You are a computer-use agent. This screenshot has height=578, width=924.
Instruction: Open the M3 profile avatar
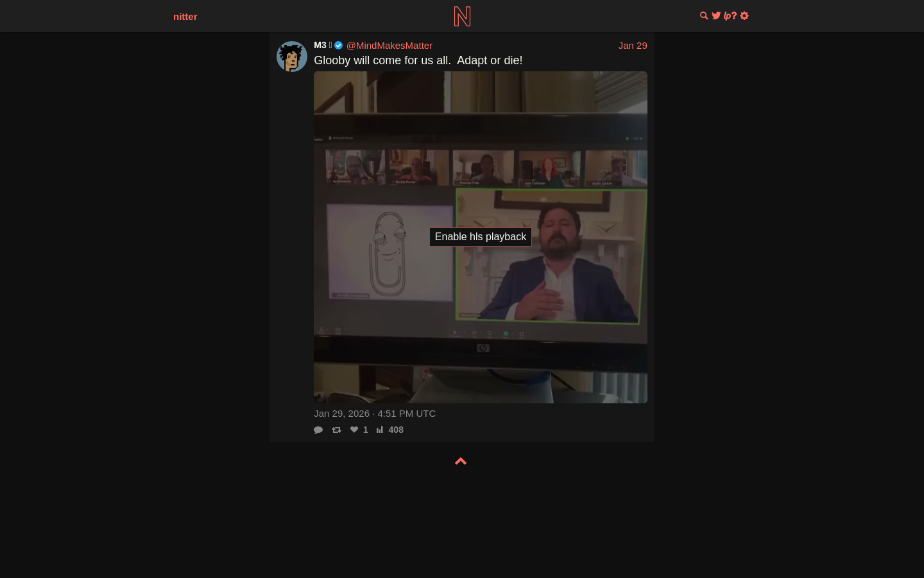292,57
